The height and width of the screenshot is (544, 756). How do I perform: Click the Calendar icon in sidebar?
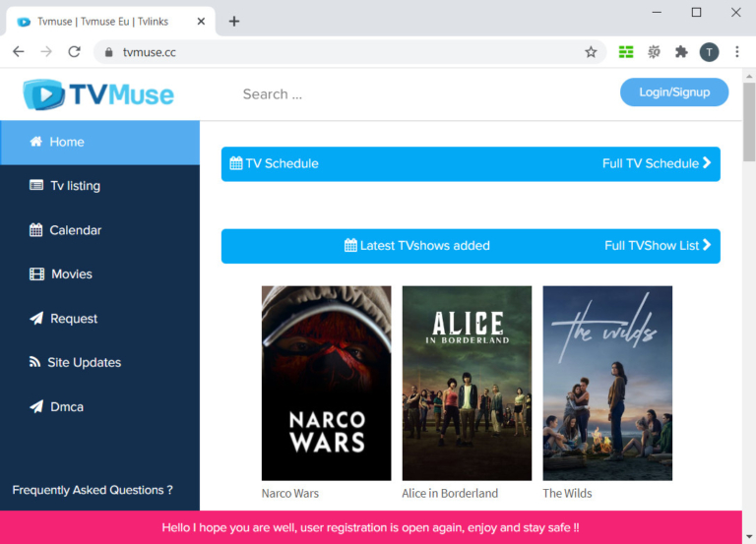[36, 230]
